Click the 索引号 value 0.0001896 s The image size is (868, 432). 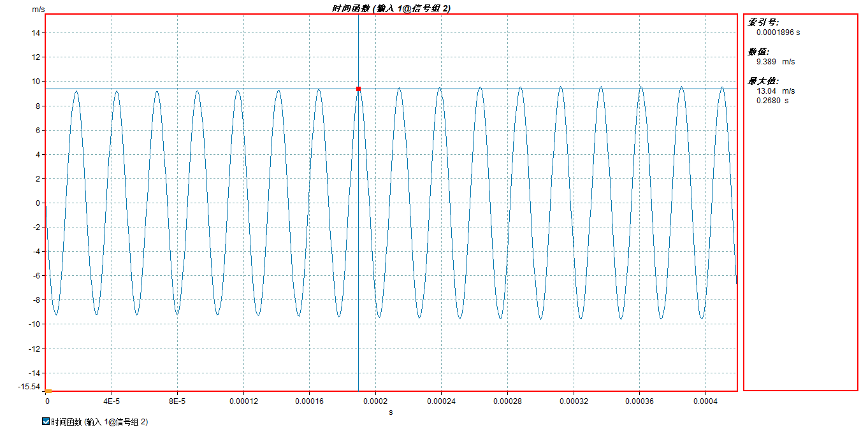coord(778,32)
